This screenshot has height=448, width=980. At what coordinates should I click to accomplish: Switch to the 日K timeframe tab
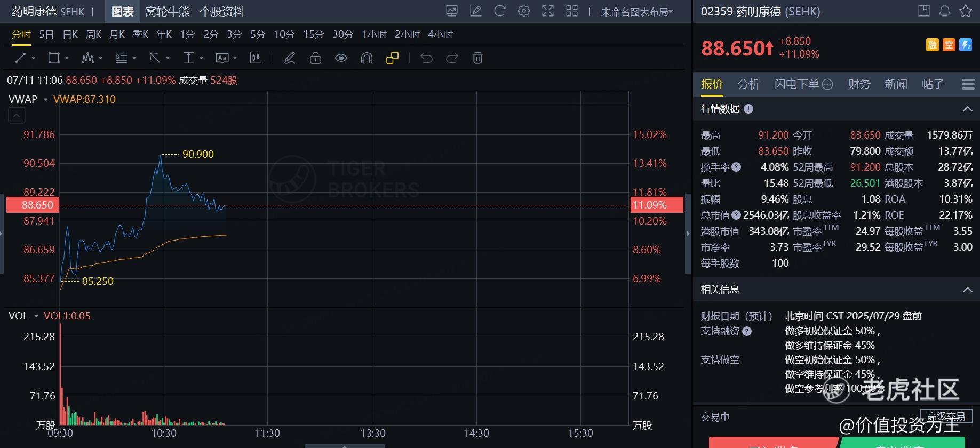(x=70, y=35)
